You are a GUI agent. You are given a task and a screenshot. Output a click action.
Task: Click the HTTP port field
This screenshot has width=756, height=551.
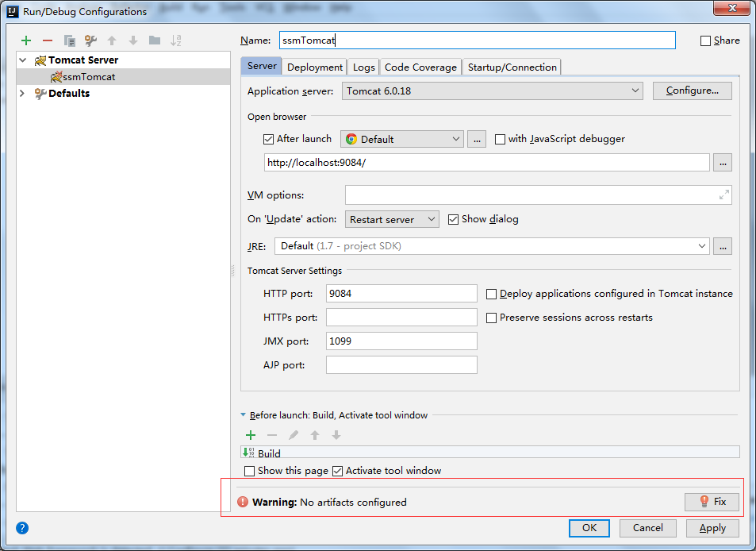(401, 293)
